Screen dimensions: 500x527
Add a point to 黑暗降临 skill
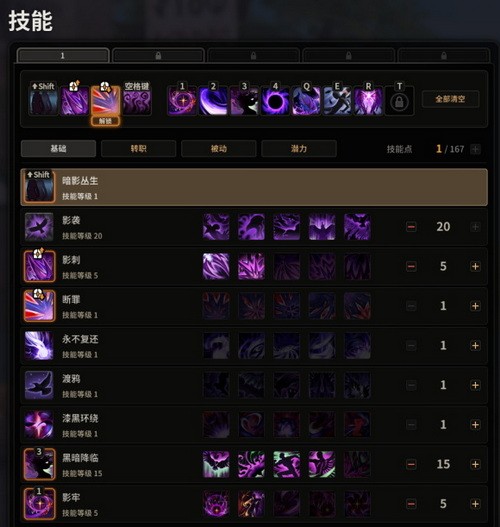click(475, 464)
